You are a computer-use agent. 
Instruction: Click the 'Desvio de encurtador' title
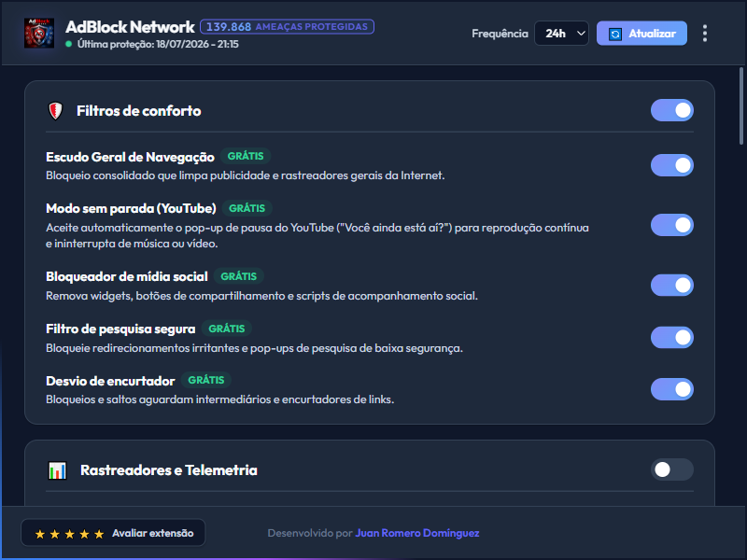(x=110, y=381)
